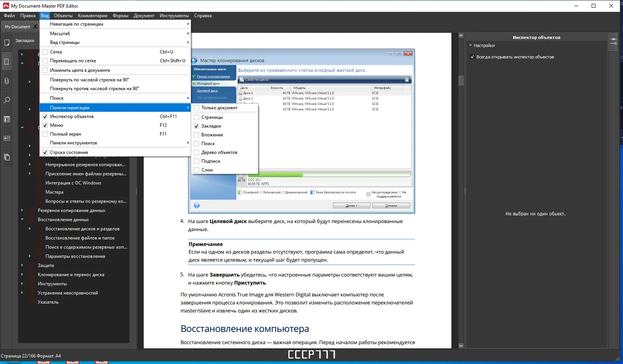Select the Pages thumbnail panel icon
The image size is (623, 364).
click(x=7, y=43)
